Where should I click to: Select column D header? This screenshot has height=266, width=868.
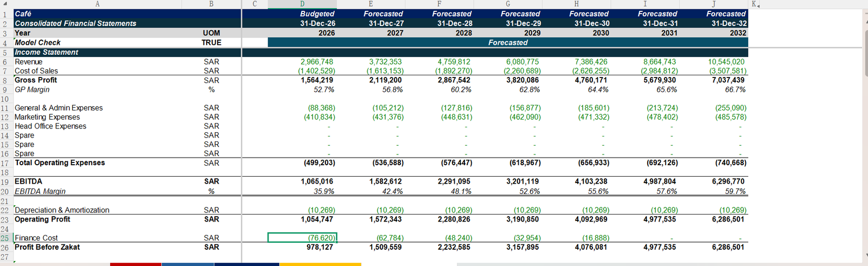302,4
